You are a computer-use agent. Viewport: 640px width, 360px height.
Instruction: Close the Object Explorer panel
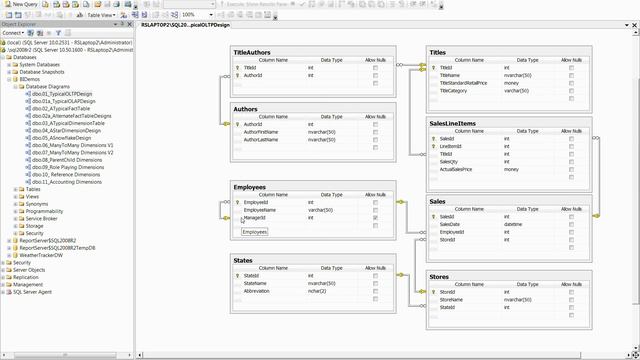click(x=130, y=24)
